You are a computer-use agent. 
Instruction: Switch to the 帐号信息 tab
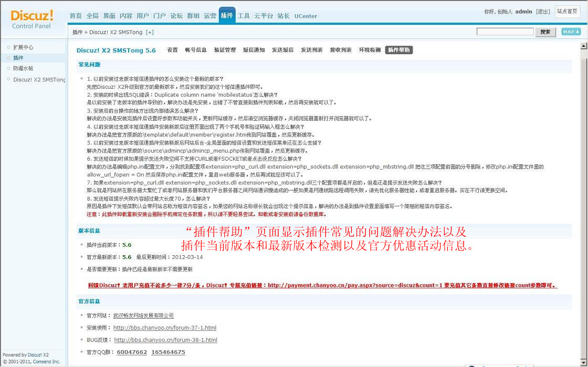pos(196,50)
